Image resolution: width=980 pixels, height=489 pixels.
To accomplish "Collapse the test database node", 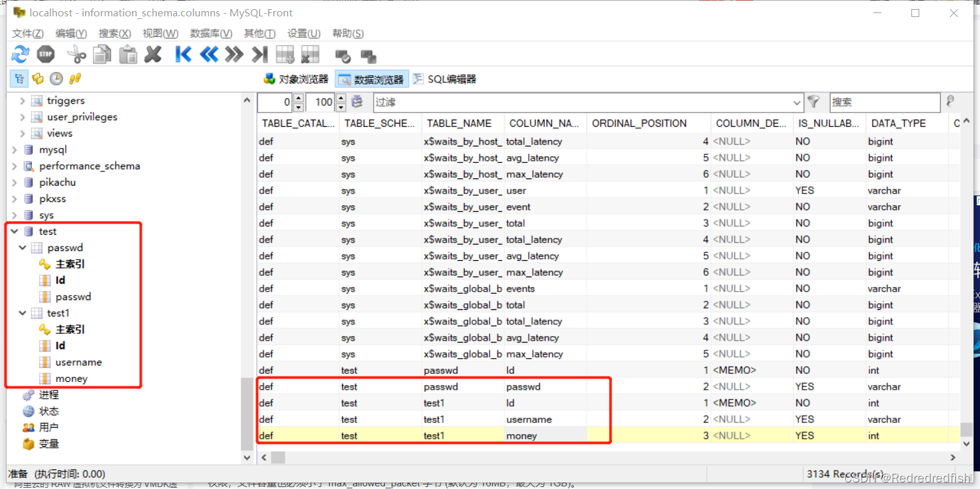I will [14, 231].
